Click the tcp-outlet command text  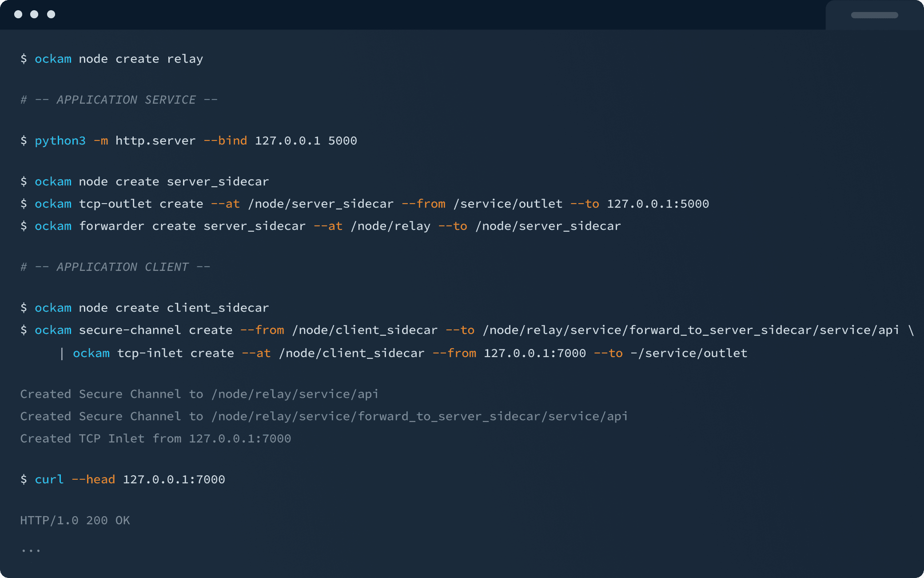[115, 204]
